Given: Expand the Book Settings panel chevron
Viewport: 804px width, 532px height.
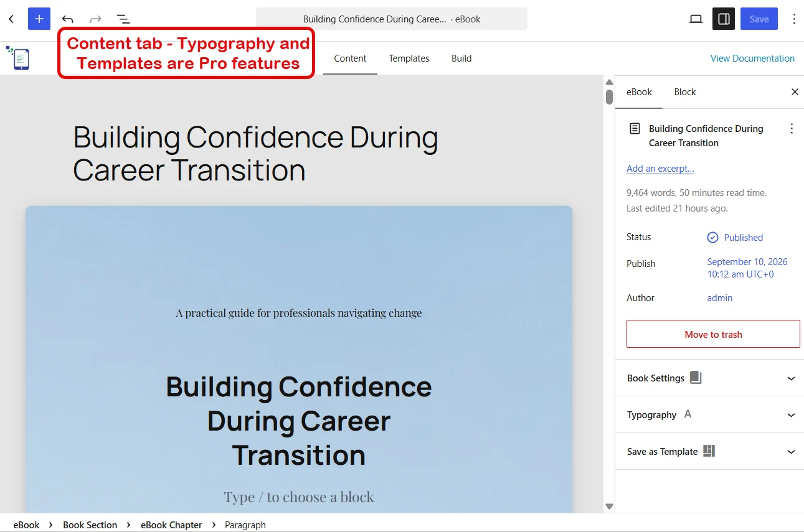Looking at the screenshot, I should point(791,378).
